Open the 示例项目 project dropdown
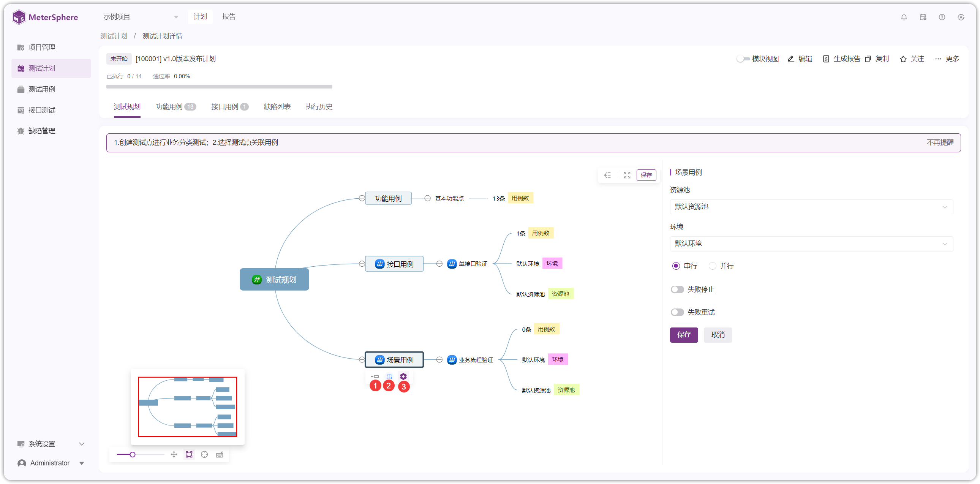The width and height of the screenshot is (980, 484). [141, 17]
